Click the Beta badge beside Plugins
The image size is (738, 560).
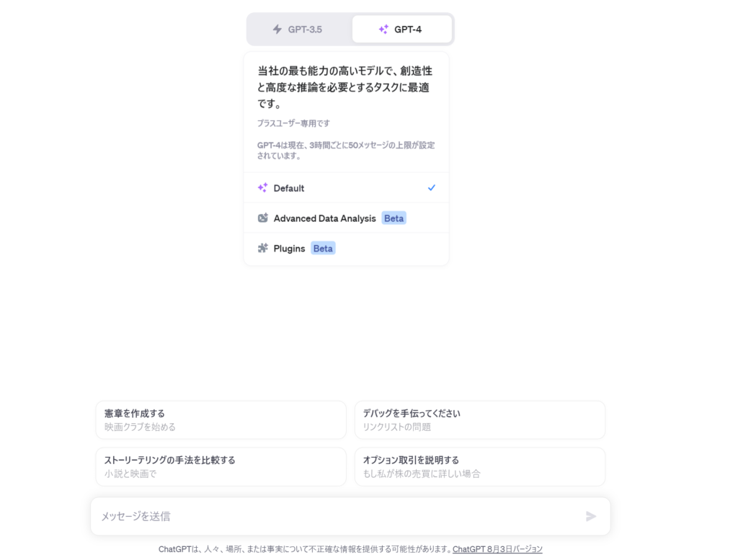pos(323,249)
